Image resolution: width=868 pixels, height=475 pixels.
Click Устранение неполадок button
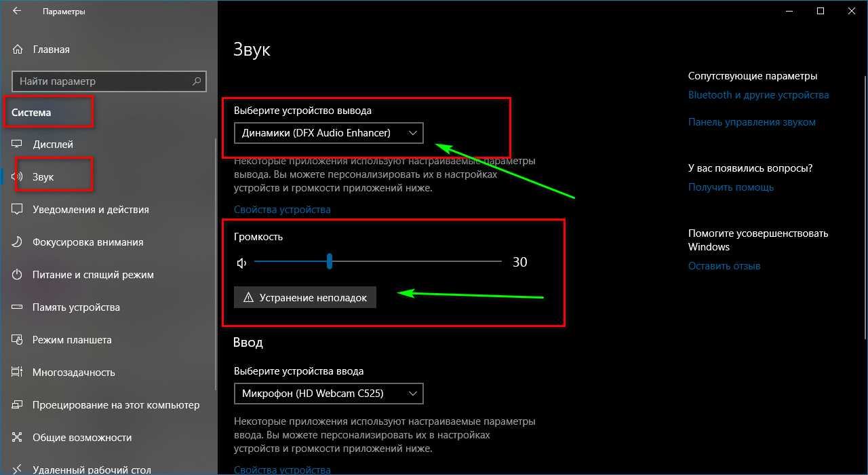tap(305, 297)
